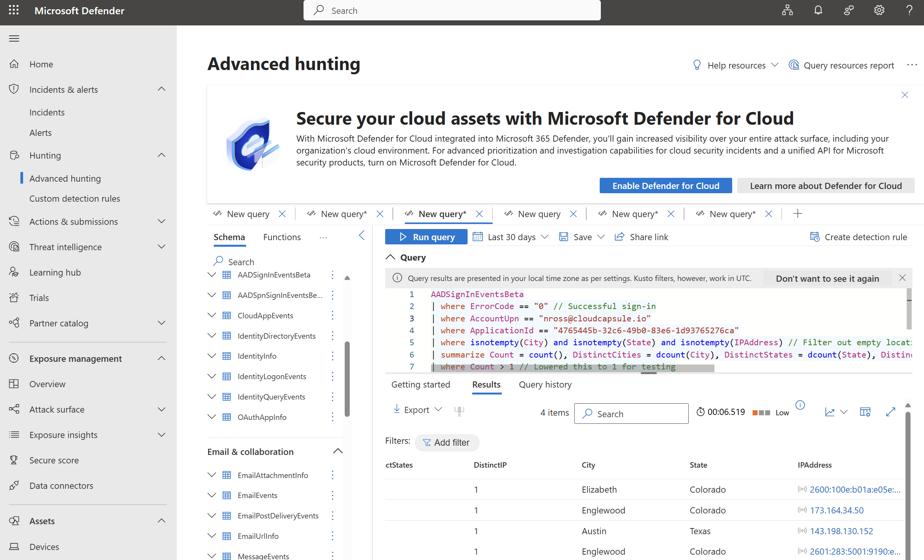Click the schema list scrollbar thumb
Viewport: 924px width, 560px height.
coord(347,379)
